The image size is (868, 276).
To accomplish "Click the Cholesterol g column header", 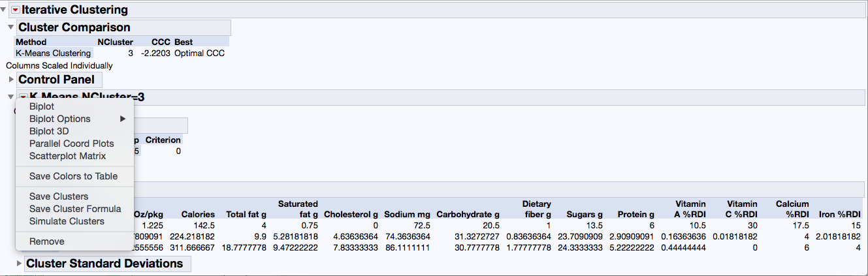I will pos(351,214).
